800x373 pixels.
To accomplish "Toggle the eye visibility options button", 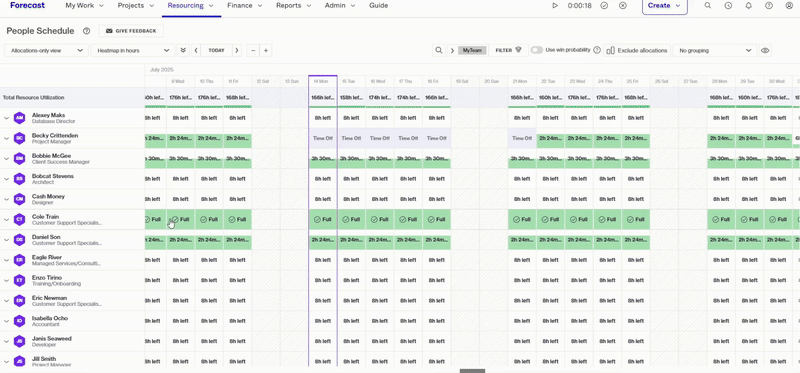I will click(x=765, y=51).
